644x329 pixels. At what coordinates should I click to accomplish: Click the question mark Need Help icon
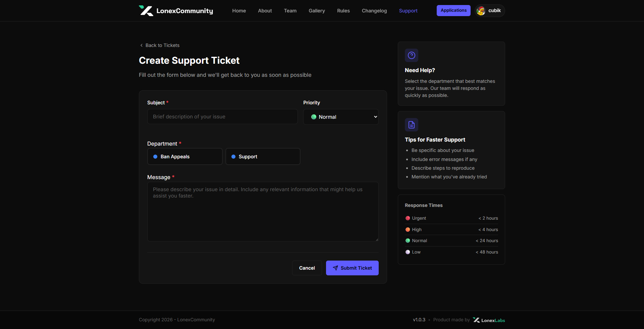(412, 55)
